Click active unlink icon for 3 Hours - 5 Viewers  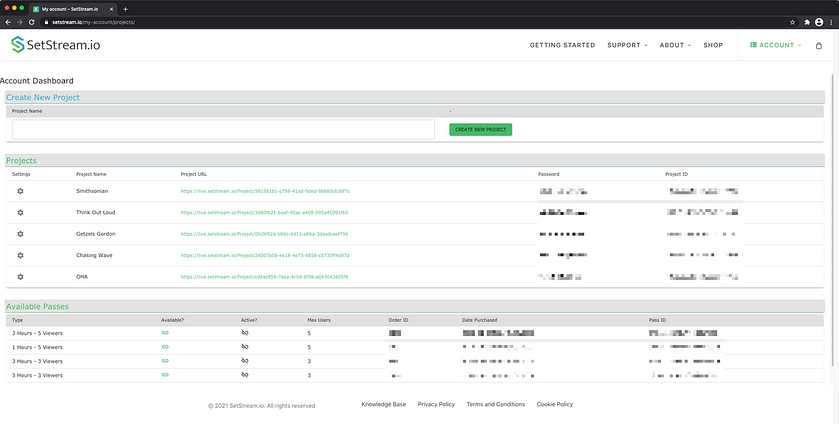[x=245, y=332]
